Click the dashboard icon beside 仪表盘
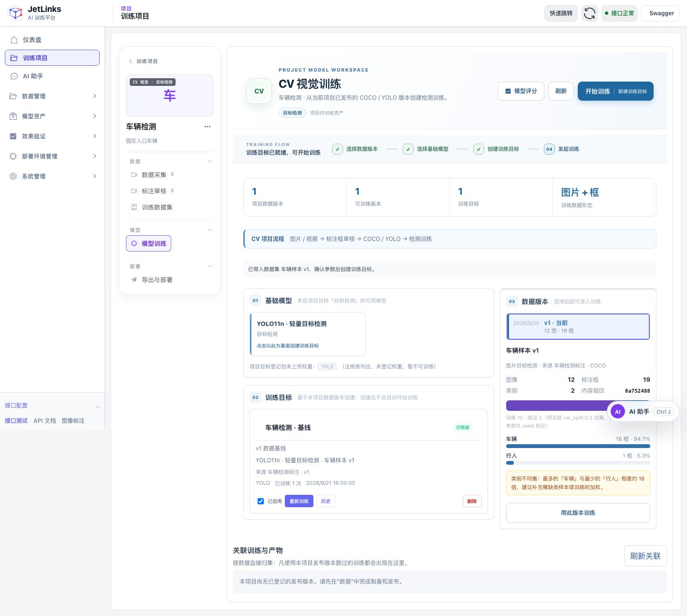 point(14,40)
